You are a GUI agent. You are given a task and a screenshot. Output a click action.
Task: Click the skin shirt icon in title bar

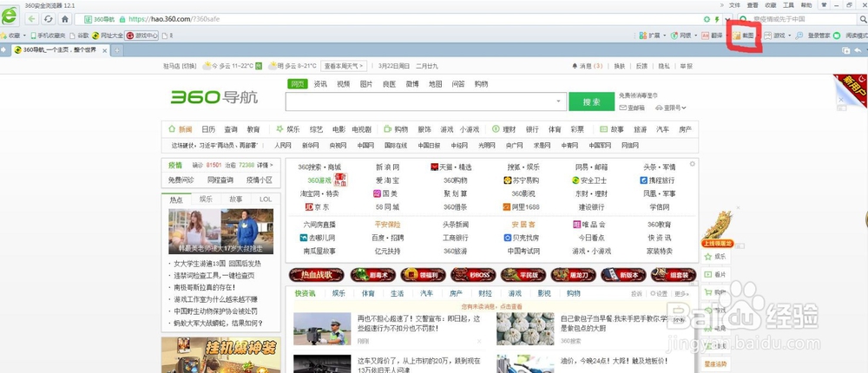tap(825, 4)
